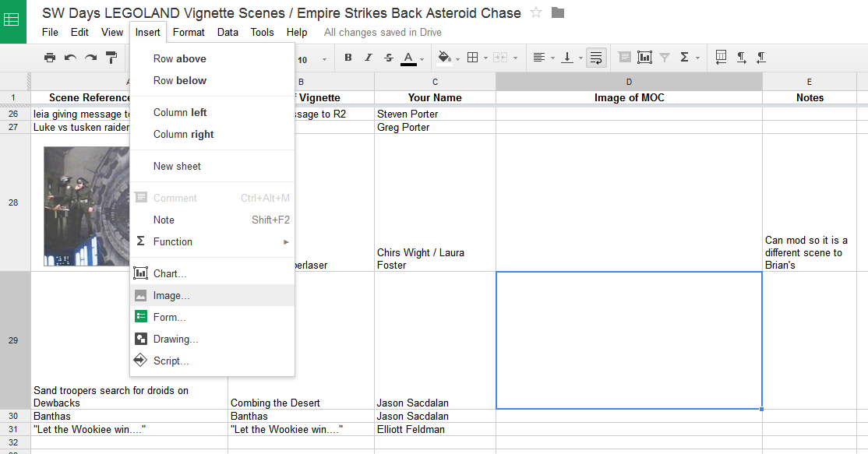Click the Print icon
Viewport: 868px width, 454px height.
coord(50,58)
